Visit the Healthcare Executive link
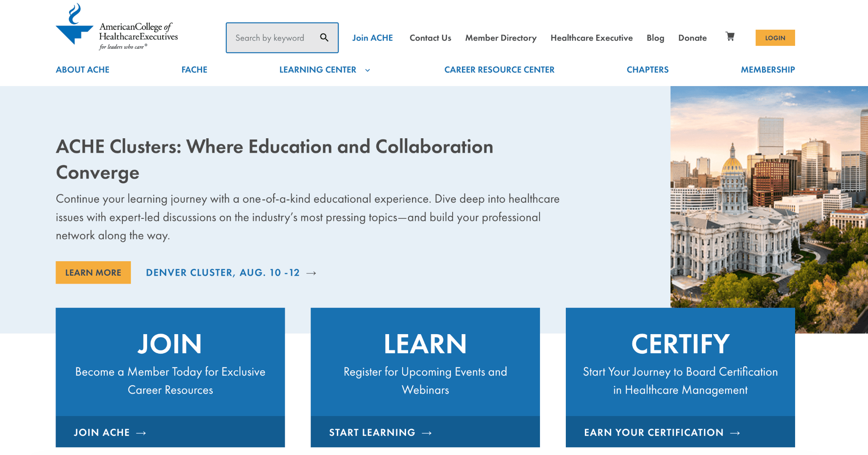Image resolution: width=868 pixels, height=455 pixels. pos(592,38)
